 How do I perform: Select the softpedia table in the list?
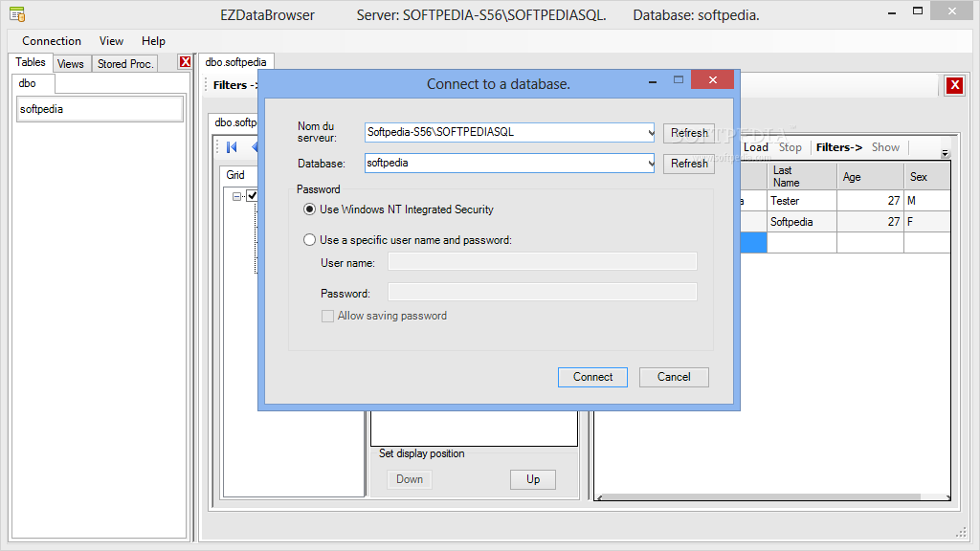pyautogui.click(x=100, y=109)
